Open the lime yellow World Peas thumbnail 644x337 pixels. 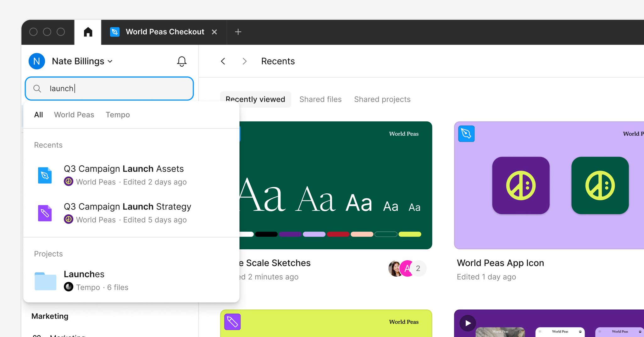pos(326,323)
